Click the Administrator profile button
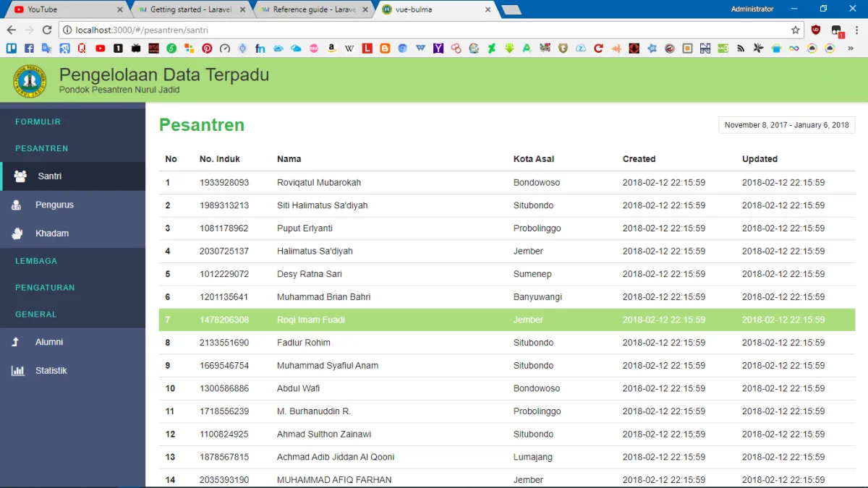The width and height of the screenshot is (868, 488). click(752, 9)
